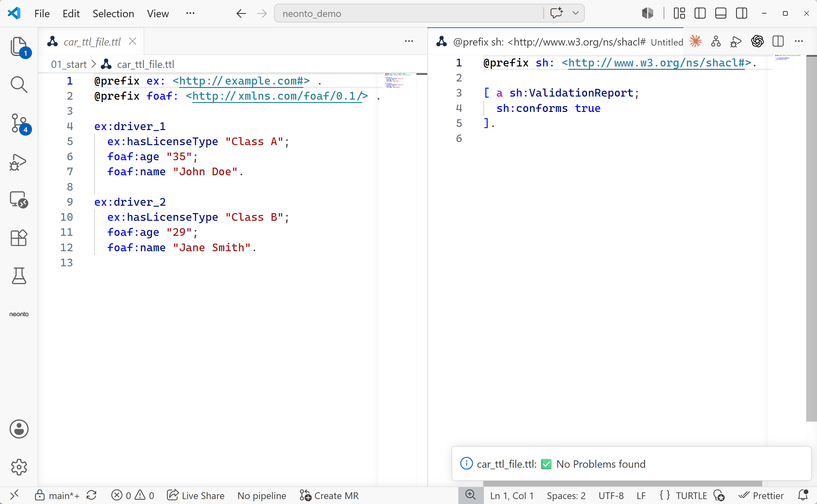Open Accounts menu in activity bar
The width and height of the screenshot is (817, 504).
pos(19,429)
